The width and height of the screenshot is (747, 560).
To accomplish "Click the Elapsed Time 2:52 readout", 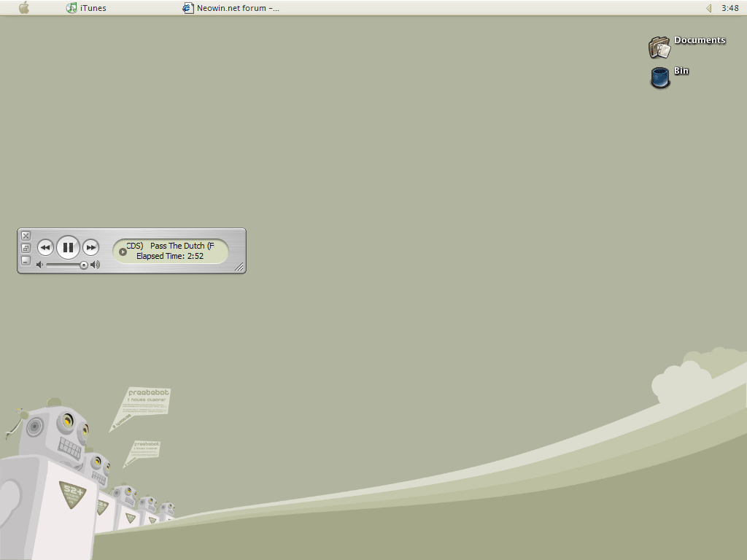I will click(x=170, y=256).
